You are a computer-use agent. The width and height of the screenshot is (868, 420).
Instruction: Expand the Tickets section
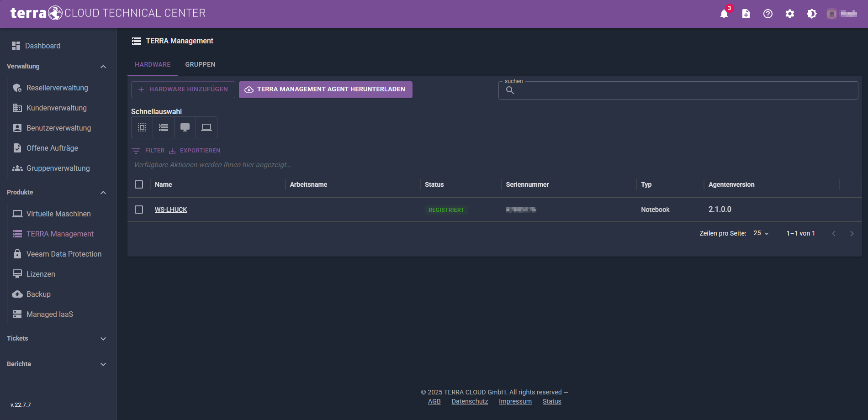point(103,339)
